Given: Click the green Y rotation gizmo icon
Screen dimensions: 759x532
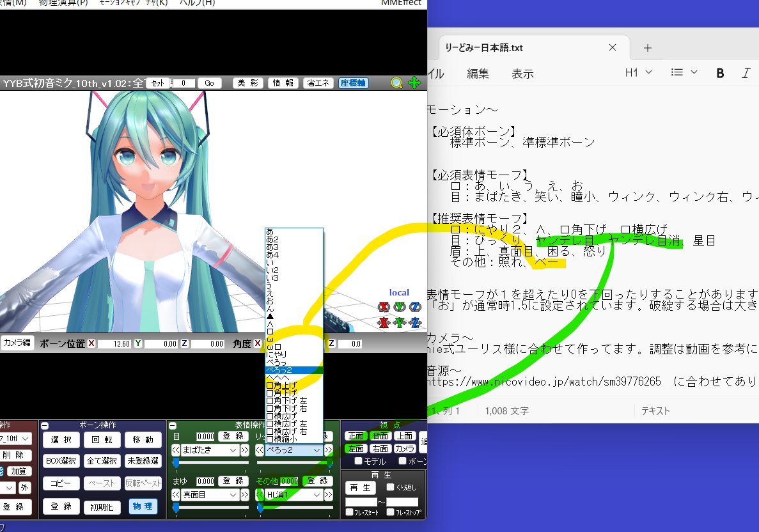Looking at the screenshot, I should [400, 306].
